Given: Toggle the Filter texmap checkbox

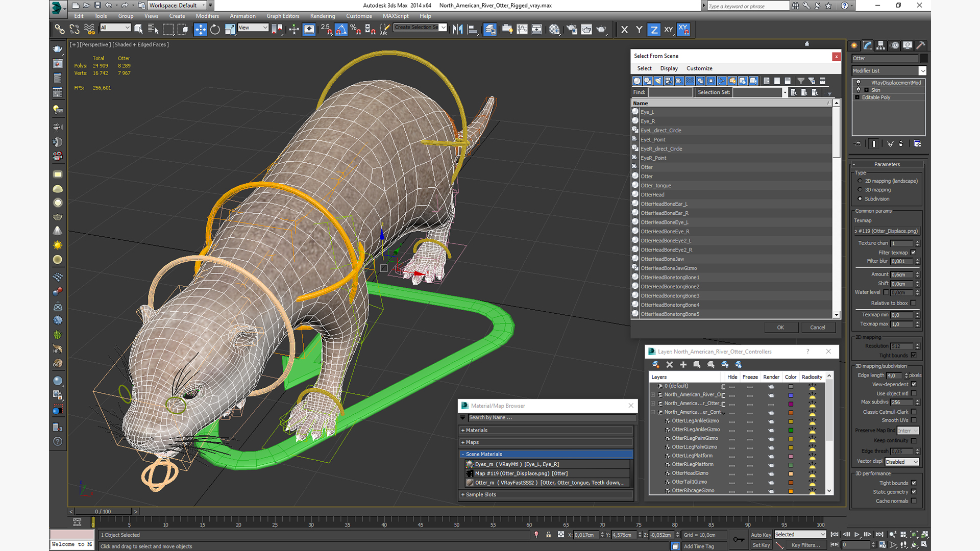Looking at the screenshot, I should coord(914,253).
